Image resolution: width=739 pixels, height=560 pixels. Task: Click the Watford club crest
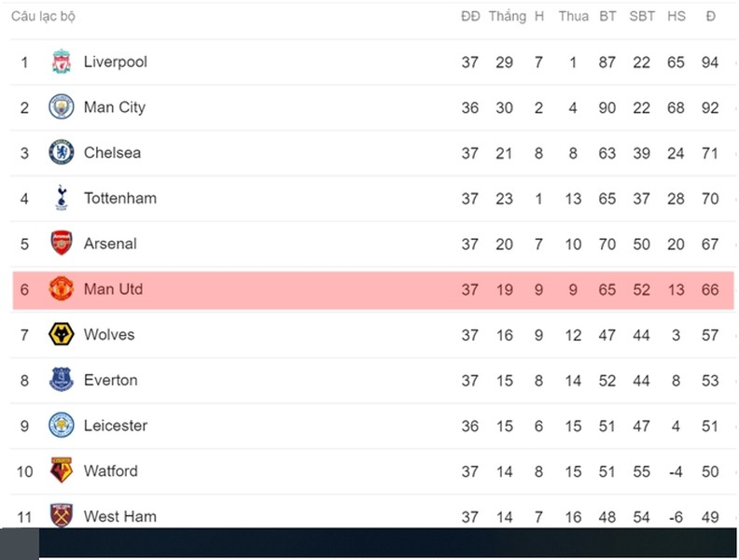point(62,470)
